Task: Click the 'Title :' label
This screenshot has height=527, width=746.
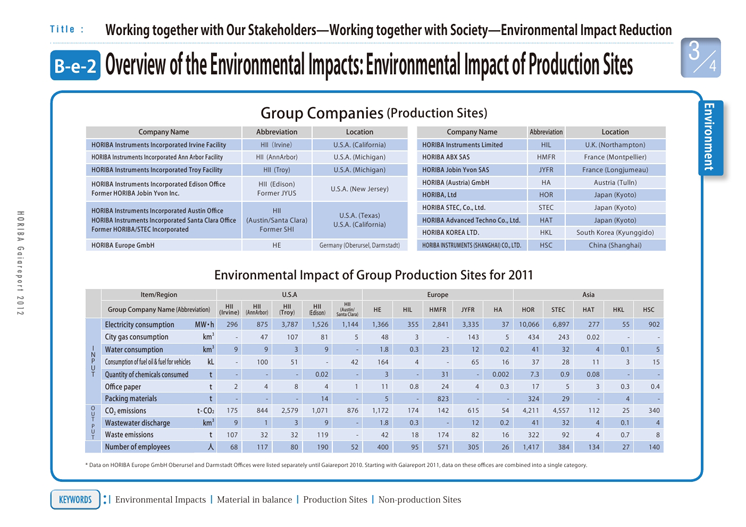Action: [x=67, y=29]
